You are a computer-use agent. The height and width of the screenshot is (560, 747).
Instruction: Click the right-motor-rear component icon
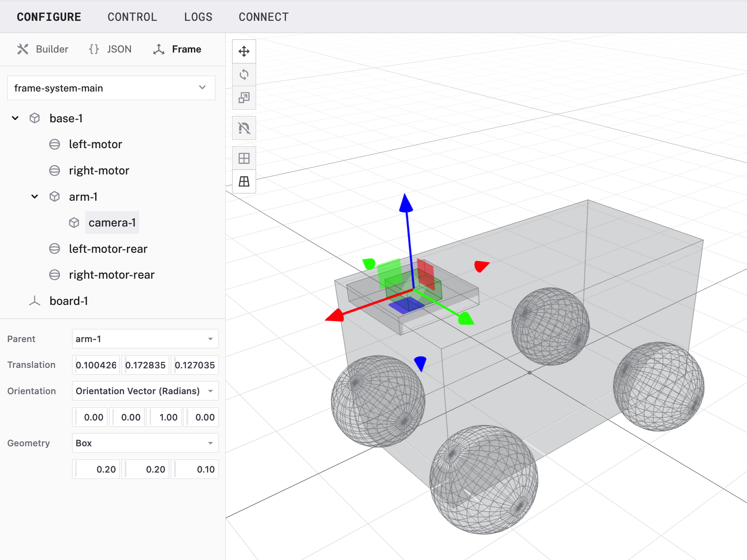(54, 275)
